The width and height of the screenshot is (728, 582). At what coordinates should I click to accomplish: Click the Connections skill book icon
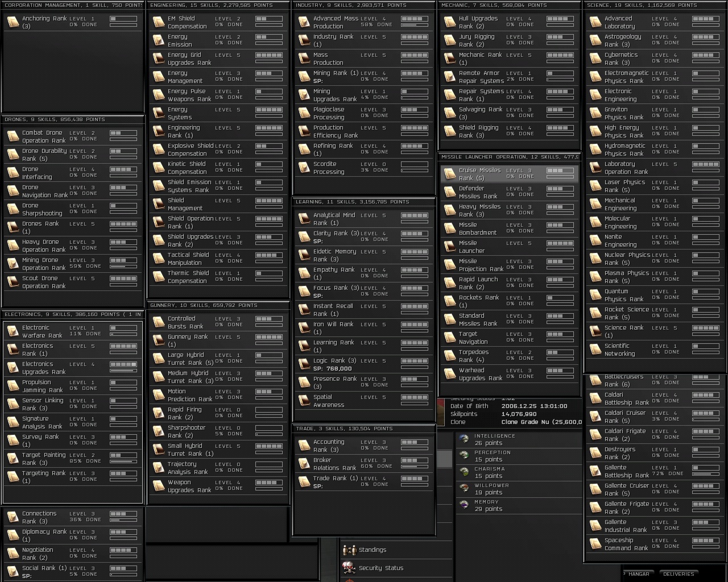[13, 517]
